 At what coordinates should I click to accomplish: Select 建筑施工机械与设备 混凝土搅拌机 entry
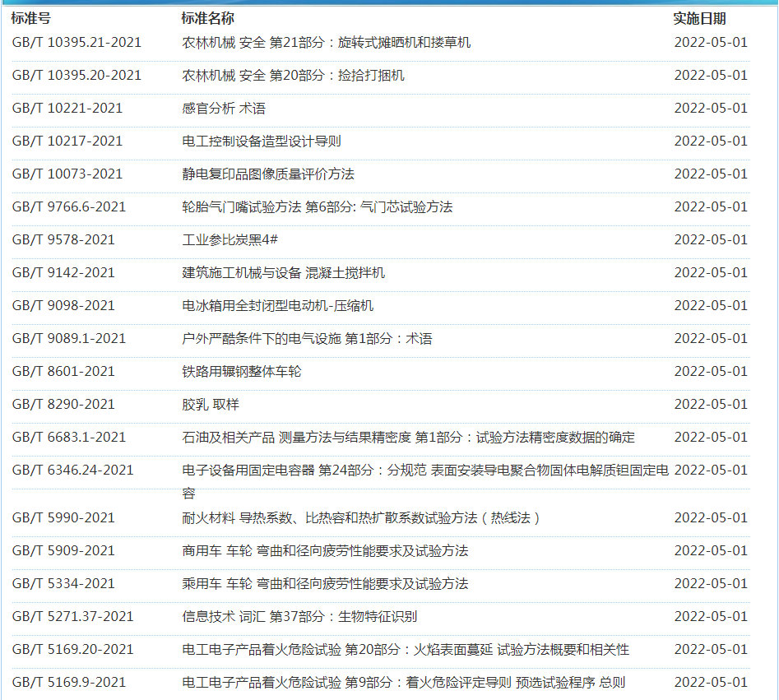[x=283, y=272]
